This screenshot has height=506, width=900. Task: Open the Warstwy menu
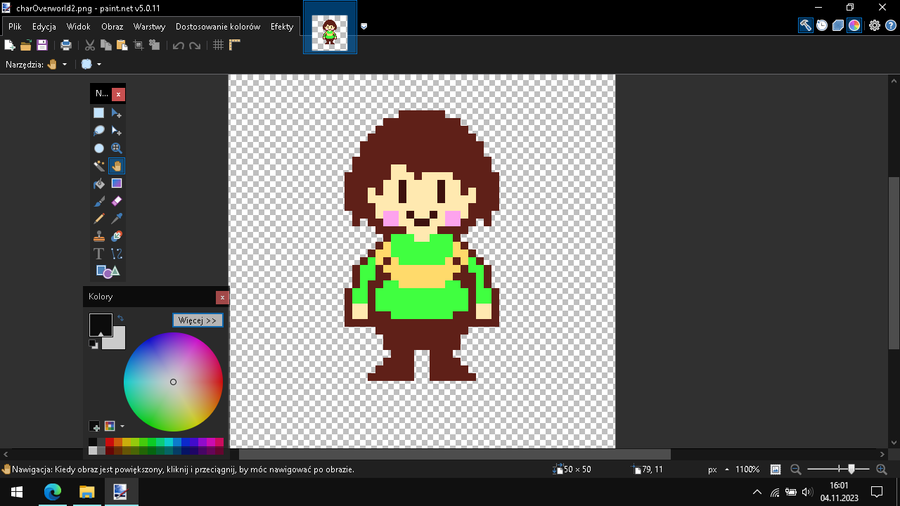tap(149, 26)
